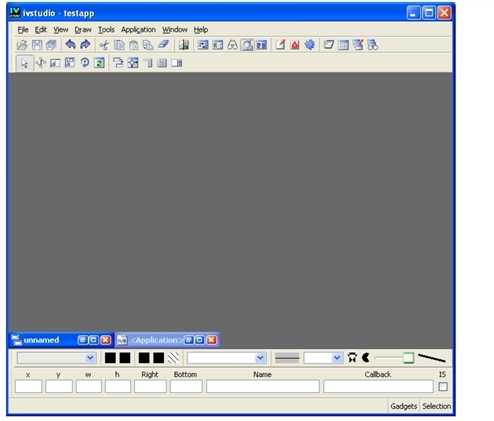Click the rotate tool icon
The image size is (494, 421).
(x=85, y=63)
